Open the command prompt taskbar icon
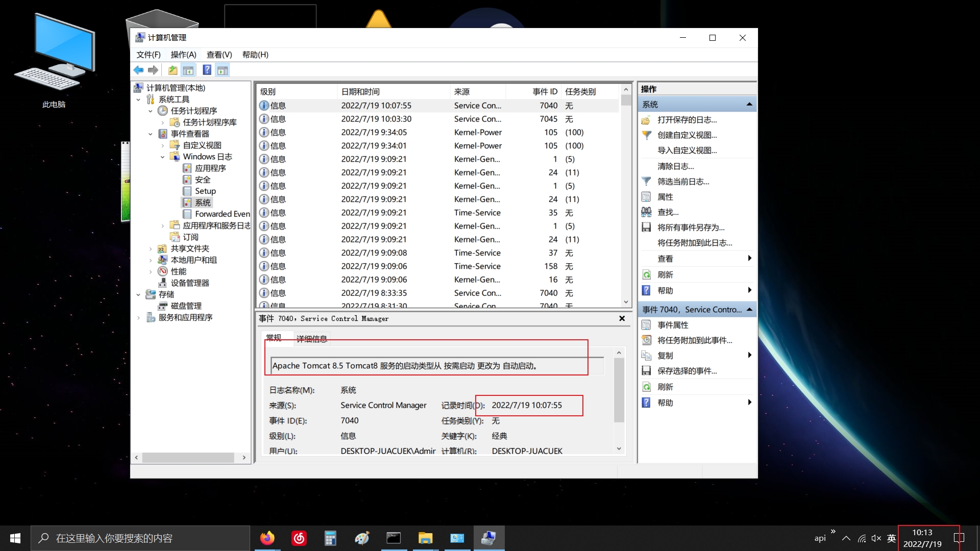This screenshot has height=551, width=980. pos(394,538)
